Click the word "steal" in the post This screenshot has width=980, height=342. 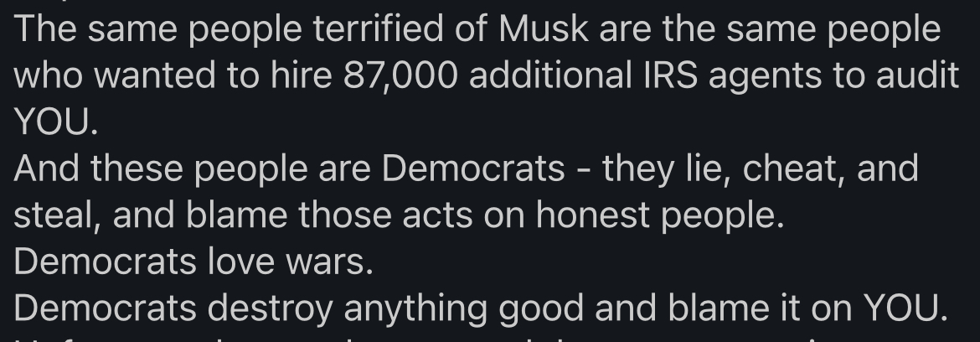click(52, 215)
